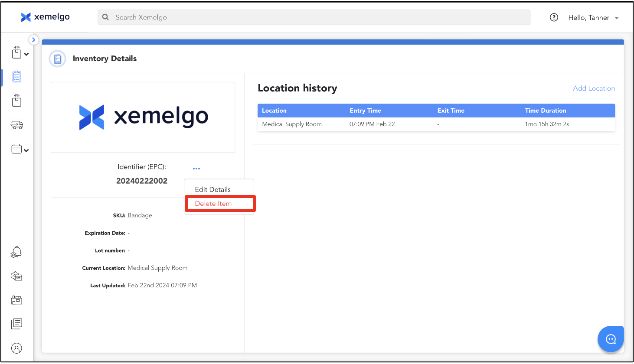Open the calendar sidebar icon
The width and height of the screenshot is (634, 364).
click(x=16, y=149)
